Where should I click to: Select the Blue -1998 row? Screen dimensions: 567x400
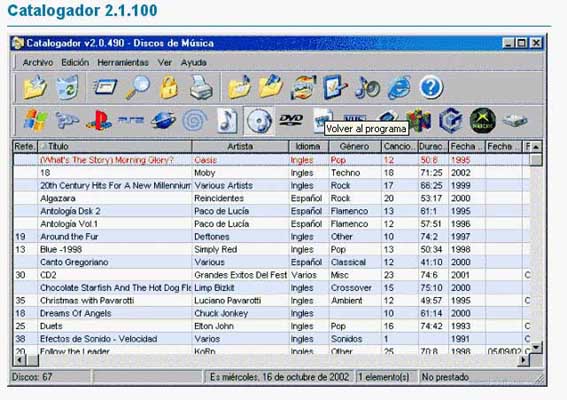(272, 250)
